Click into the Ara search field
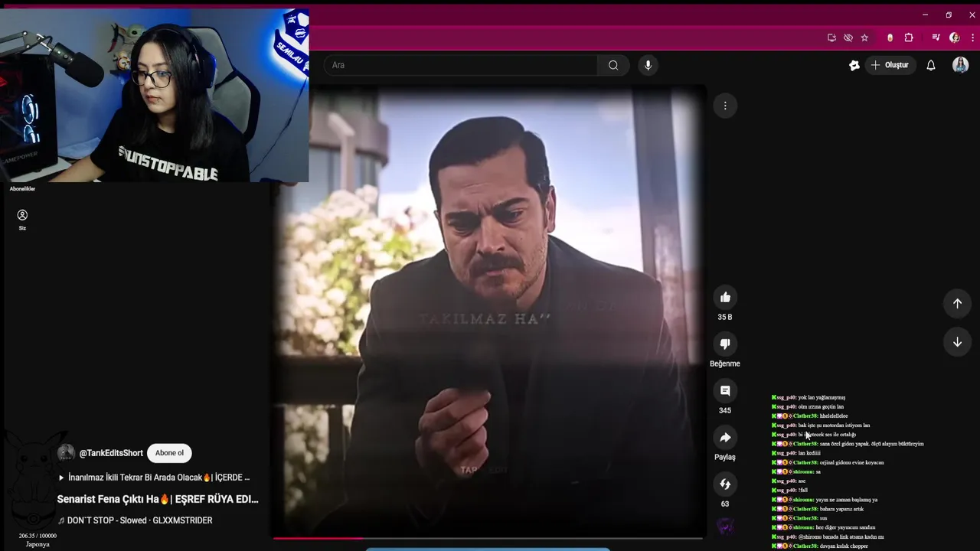The width and height of the screenshot is (980, 551). (x=460, y=65)
